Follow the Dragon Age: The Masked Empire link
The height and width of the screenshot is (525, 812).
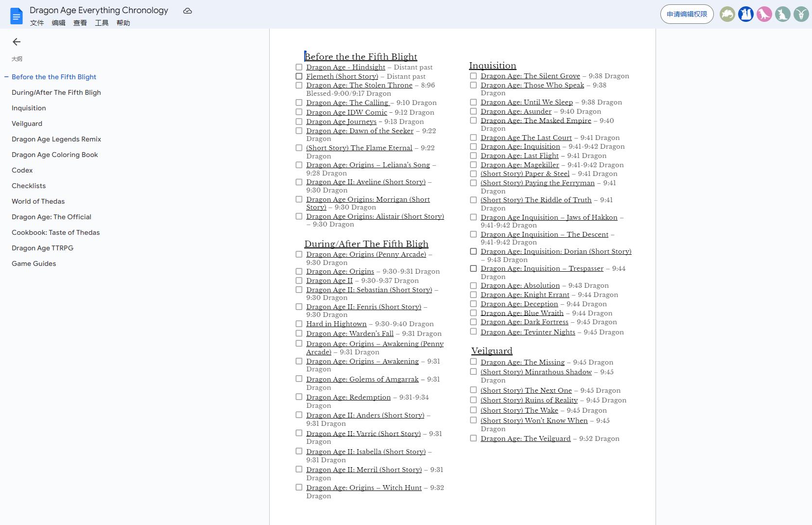tap(536, 121)
